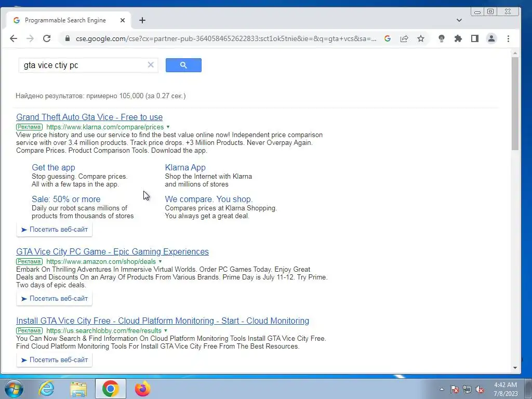
Task: Open the klarna.com compare prices URL
Action: pyautogui.click(x=105, y=127)
